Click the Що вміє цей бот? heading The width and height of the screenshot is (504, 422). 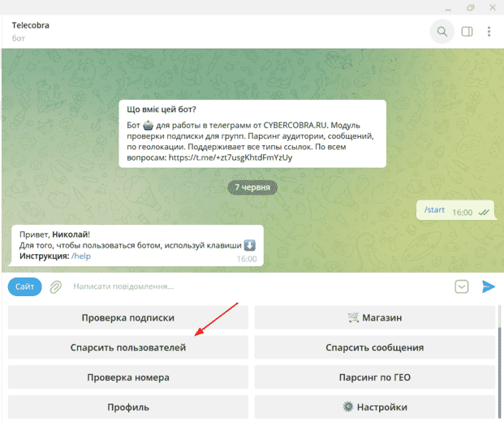pos(162,110)
